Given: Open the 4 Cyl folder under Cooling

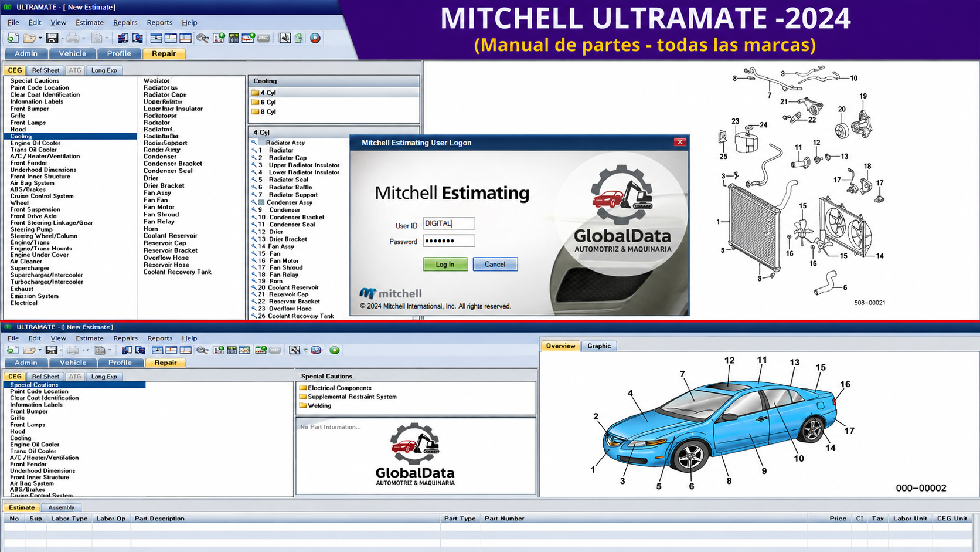Looking at the screenshot, I should click(264, 93).
